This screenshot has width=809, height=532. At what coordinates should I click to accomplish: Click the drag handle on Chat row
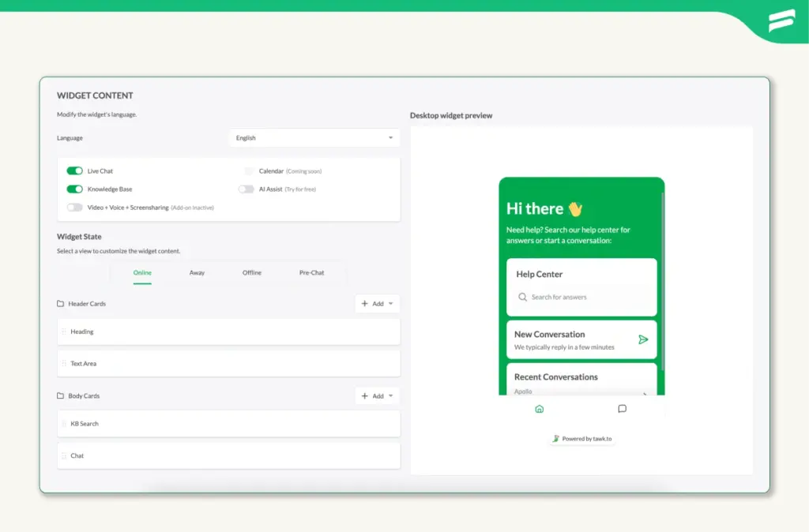(x=64, y=455)
